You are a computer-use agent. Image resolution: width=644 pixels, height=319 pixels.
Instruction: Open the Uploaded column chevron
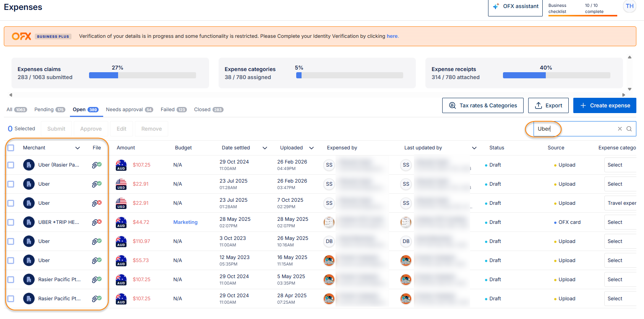[311, 148]
